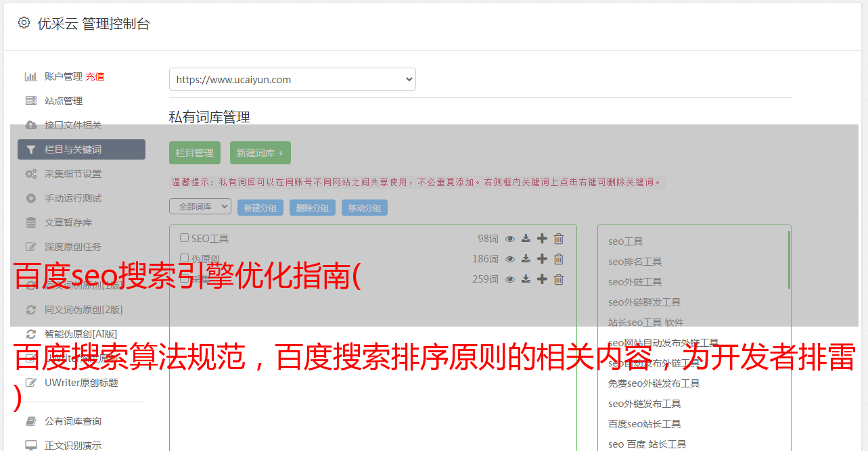
Task: Click plus icon in the 186词 row
Action: pyautogui.click(x=542, y=259)
